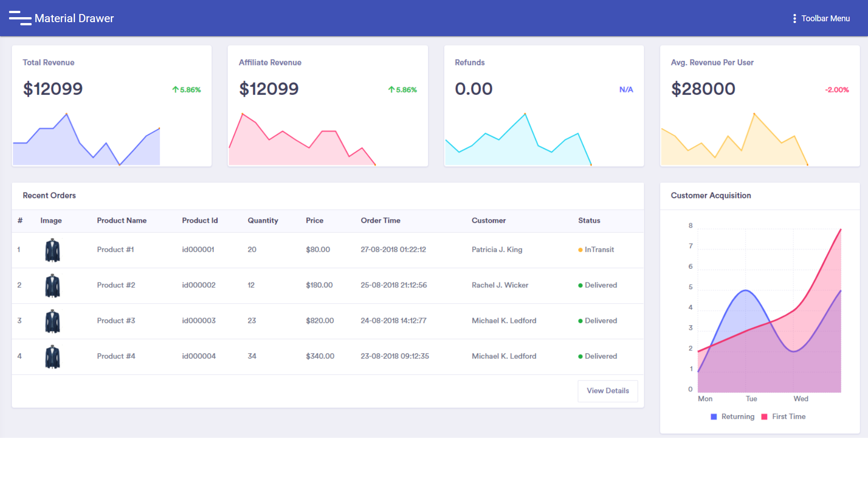868x488 pixels.
Task: Click the -2.00% change on Avg. Revenue
Action: (837, 90)
